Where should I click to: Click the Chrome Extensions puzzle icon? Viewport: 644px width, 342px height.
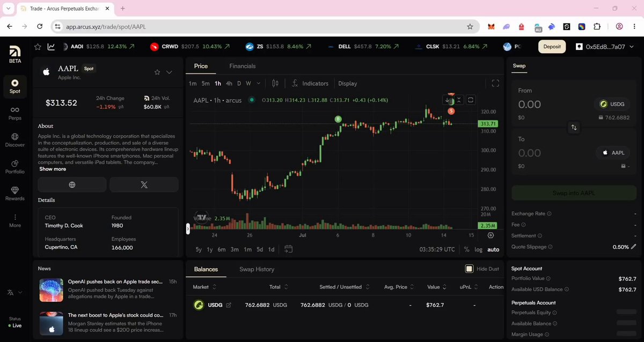597,26
